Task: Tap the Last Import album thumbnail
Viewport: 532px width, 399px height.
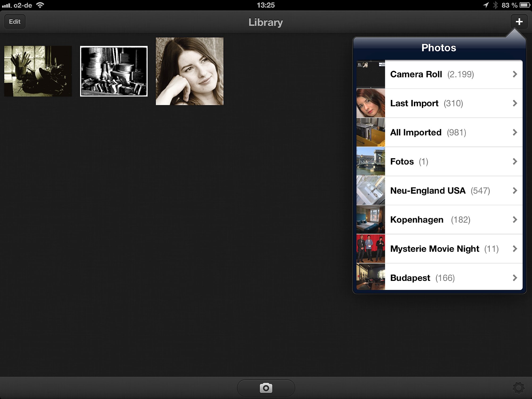Action: [x=371, y=103]
